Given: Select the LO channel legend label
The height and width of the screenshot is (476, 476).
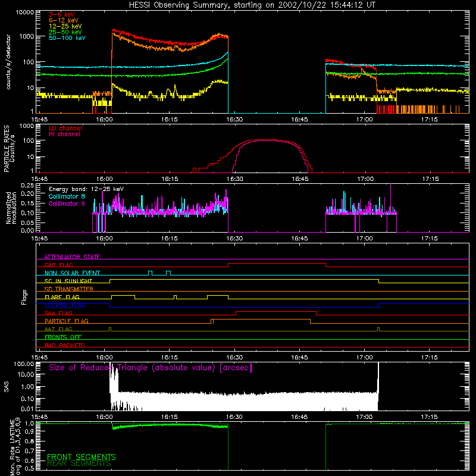Looking at the screenshot, I should click(x=65, y=128).
